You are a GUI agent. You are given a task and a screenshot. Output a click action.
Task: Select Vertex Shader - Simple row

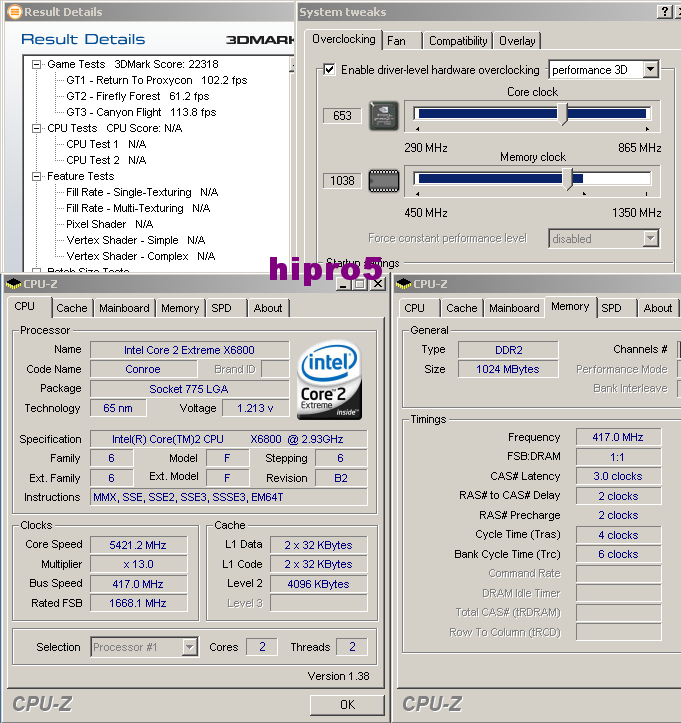(136, 241)
